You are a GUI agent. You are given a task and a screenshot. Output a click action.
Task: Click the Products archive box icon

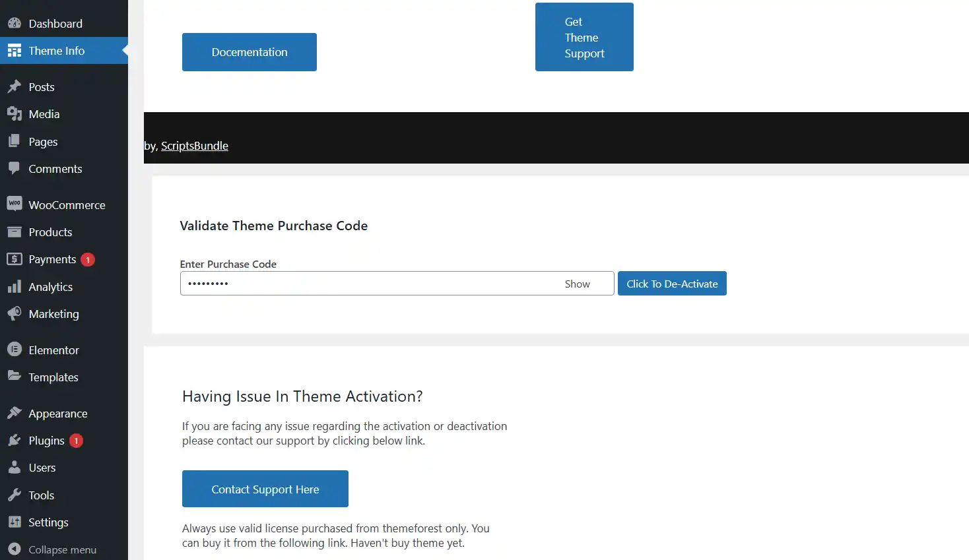(15, 232)
